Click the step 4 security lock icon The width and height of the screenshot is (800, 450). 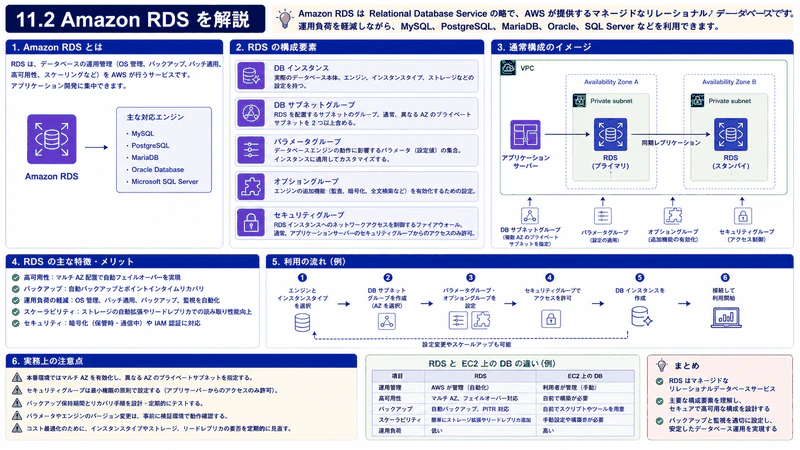pos(551,319)
